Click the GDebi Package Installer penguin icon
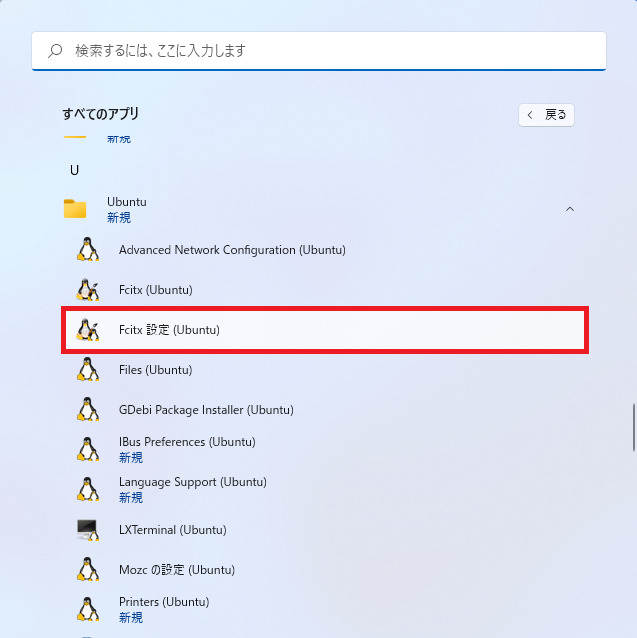The image size is (637, 638). (88, 409)
